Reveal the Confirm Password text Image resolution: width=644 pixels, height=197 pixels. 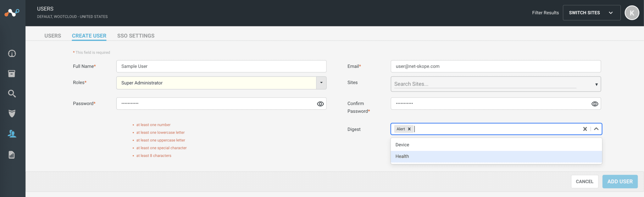[x=595, y=104]
